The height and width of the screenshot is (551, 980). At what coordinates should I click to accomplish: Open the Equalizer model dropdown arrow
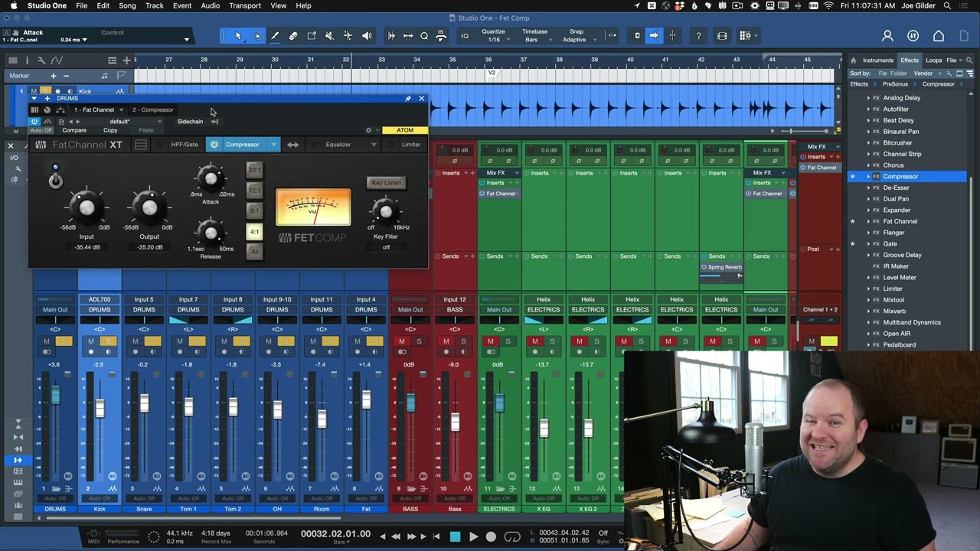374,145
